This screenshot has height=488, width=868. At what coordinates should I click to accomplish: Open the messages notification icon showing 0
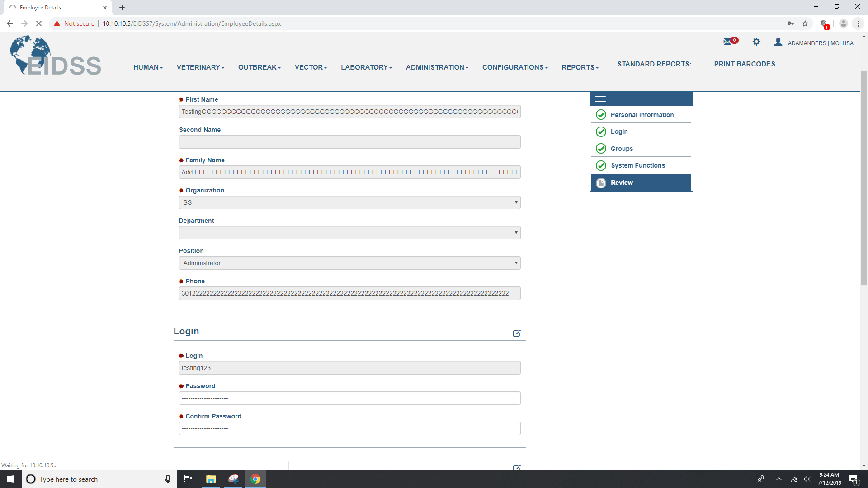(x=729, y=41)
